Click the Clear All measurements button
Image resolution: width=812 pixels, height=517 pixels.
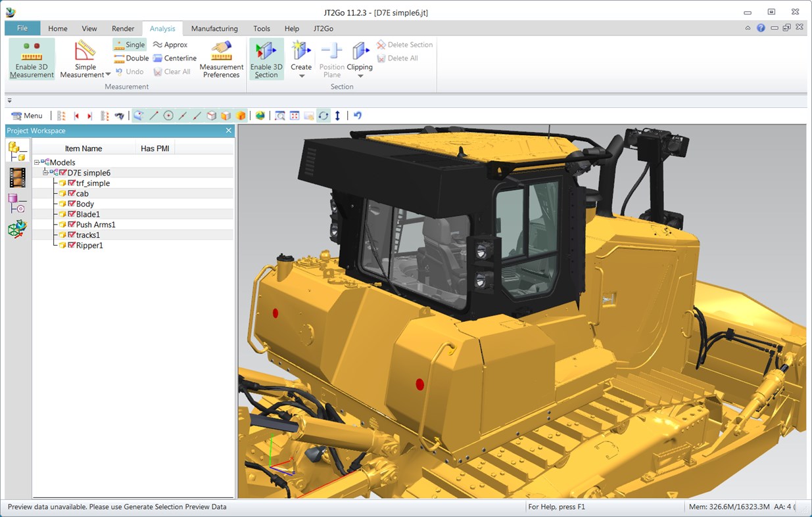(172, 72)
